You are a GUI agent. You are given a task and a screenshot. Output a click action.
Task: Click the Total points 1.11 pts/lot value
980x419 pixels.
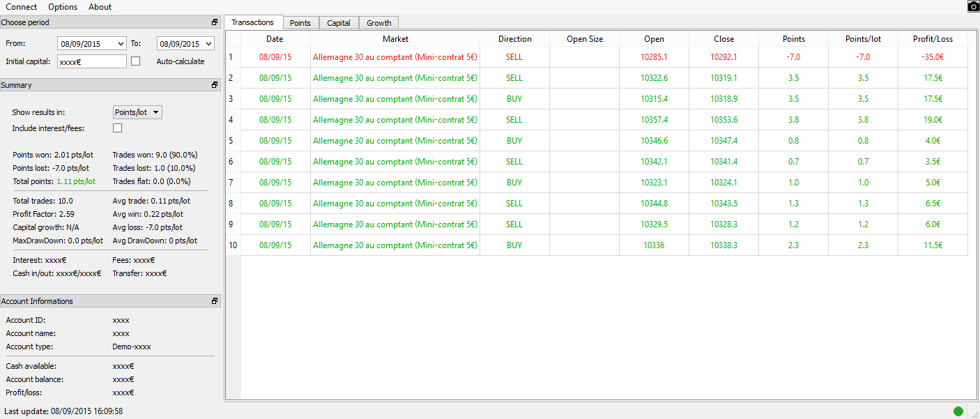point(76,181)
